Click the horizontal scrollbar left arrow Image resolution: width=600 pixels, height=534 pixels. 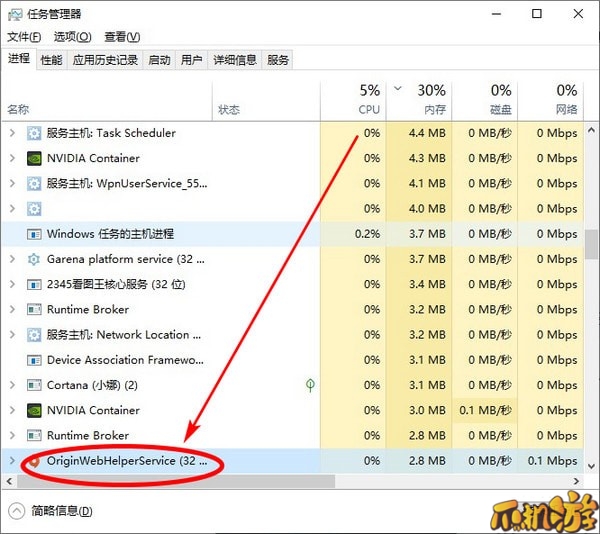(10, 481)
